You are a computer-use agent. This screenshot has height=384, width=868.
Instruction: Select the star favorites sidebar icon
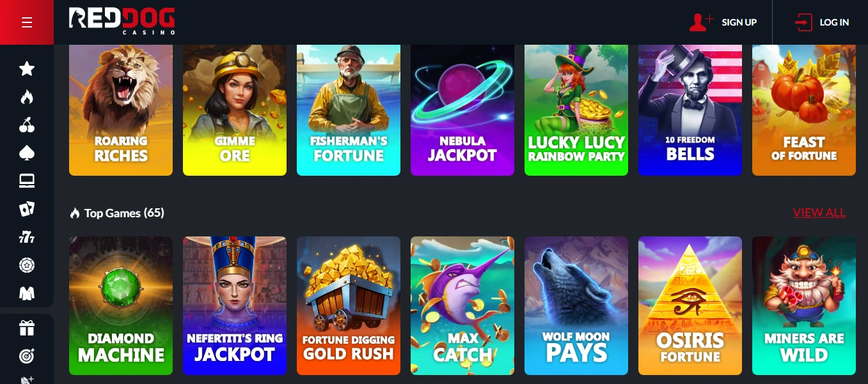(x=27, y=68)
